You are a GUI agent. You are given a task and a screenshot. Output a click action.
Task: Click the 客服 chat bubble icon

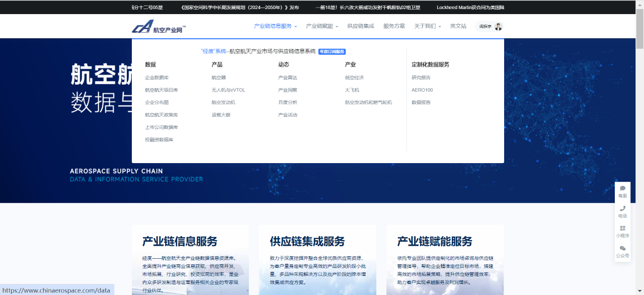click(x=622, y=189)
